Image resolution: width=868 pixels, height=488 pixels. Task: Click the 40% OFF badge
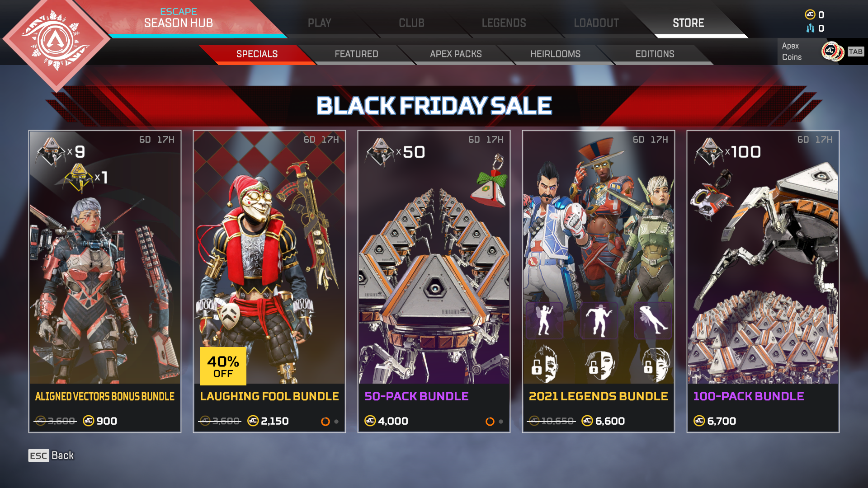click(x=223, y=366)
